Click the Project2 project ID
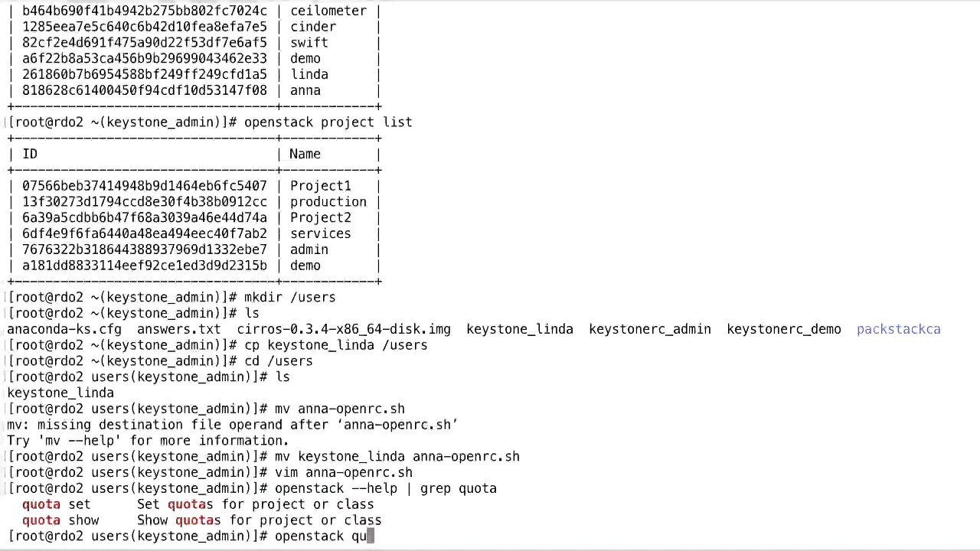 pos(144,218)
